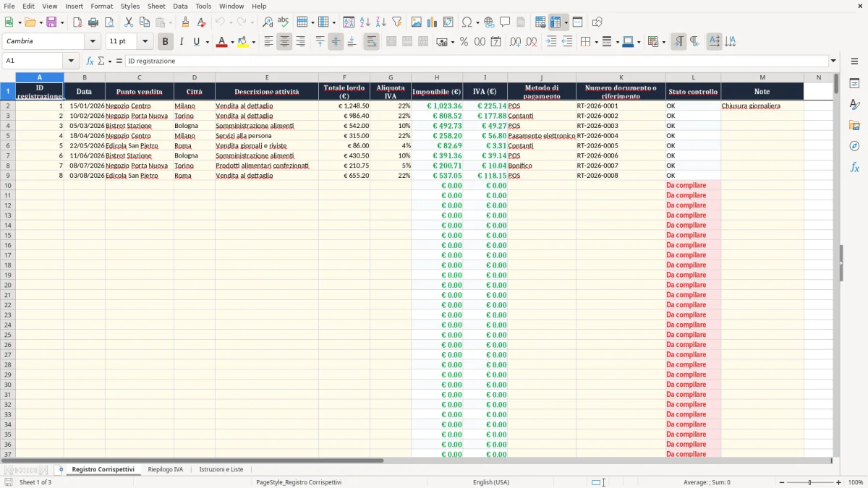Toggle Wrap Text button
868x488 pixels.
[371, 42]
